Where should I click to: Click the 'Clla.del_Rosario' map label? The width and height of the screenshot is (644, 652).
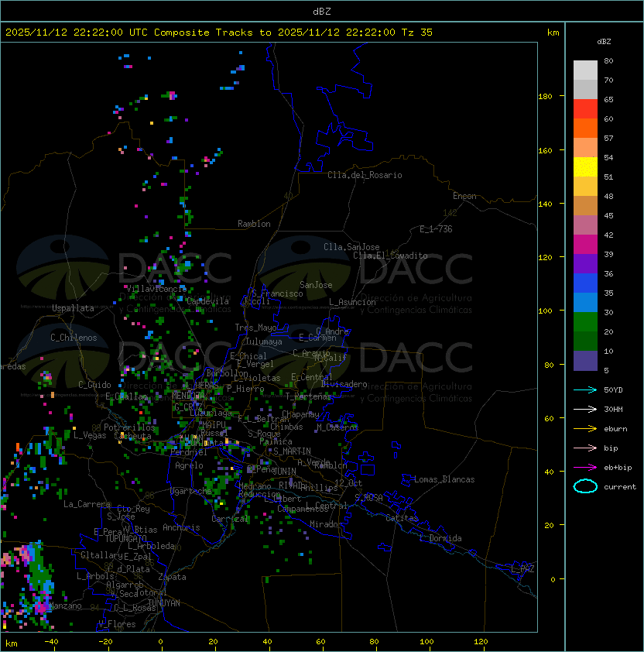coord(365,175)
